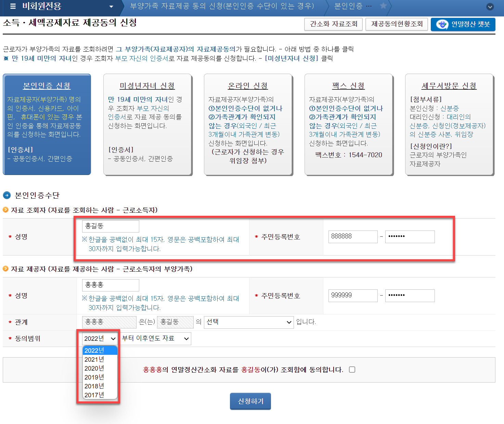Select the 온라인 신청 tab card

[248, 124]
